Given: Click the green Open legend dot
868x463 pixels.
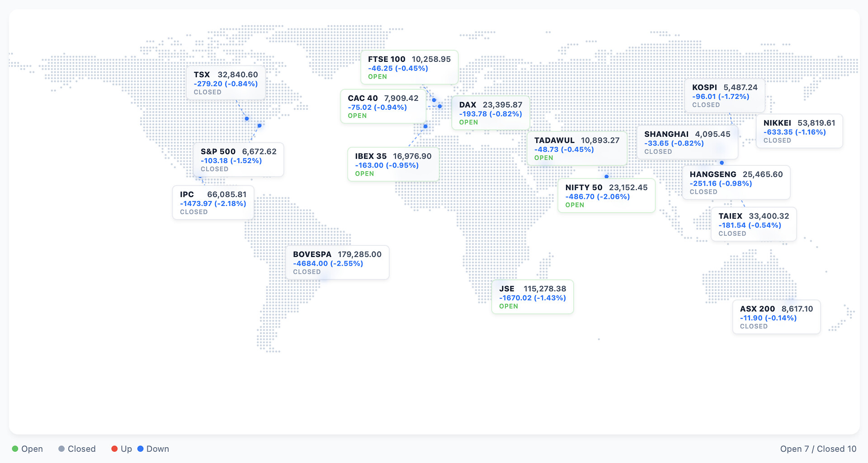Looking at the screenshot, I should coord(15,449).
